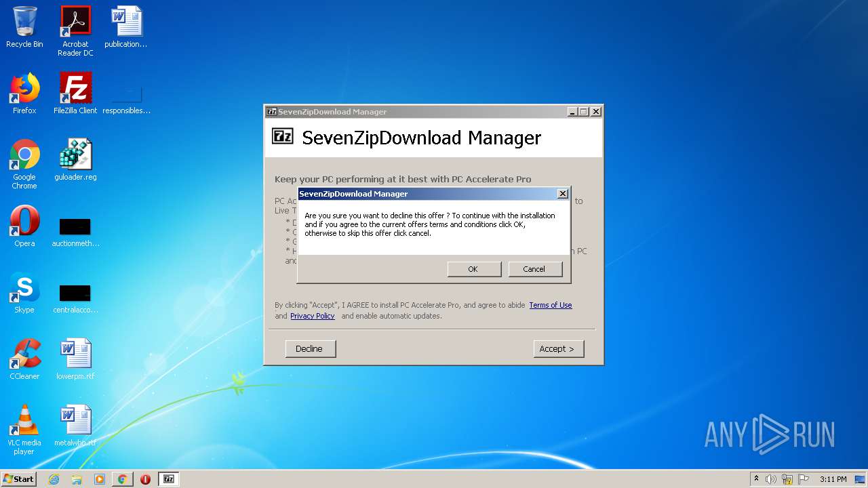
Task: Open Acrobat Reader DC shortcut
Action: (75, 31)
